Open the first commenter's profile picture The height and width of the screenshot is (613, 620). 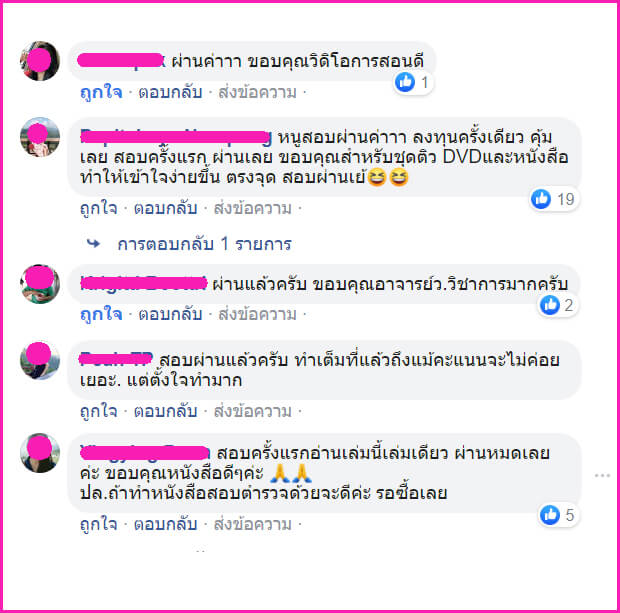click(40, 61)
